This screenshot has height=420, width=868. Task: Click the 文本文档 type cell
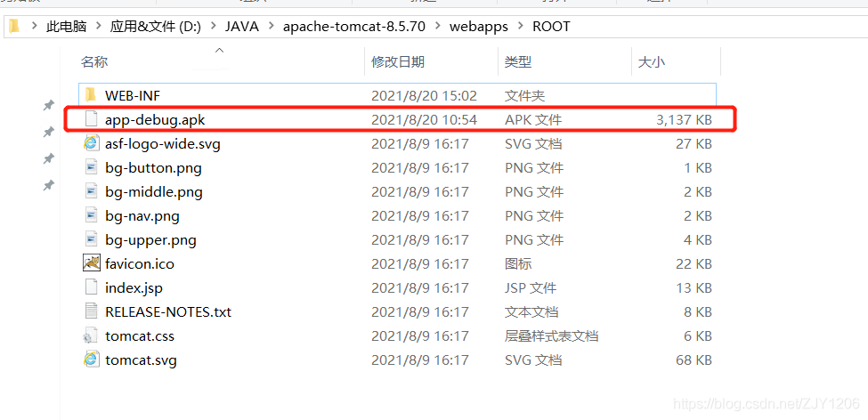(x=531, y=312)
